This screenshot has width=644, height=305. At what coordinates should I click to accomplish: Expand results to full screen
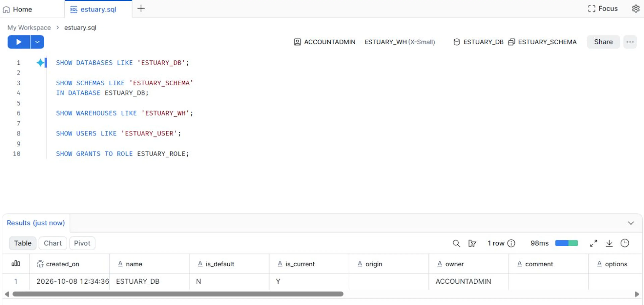(x=594, y=243)
